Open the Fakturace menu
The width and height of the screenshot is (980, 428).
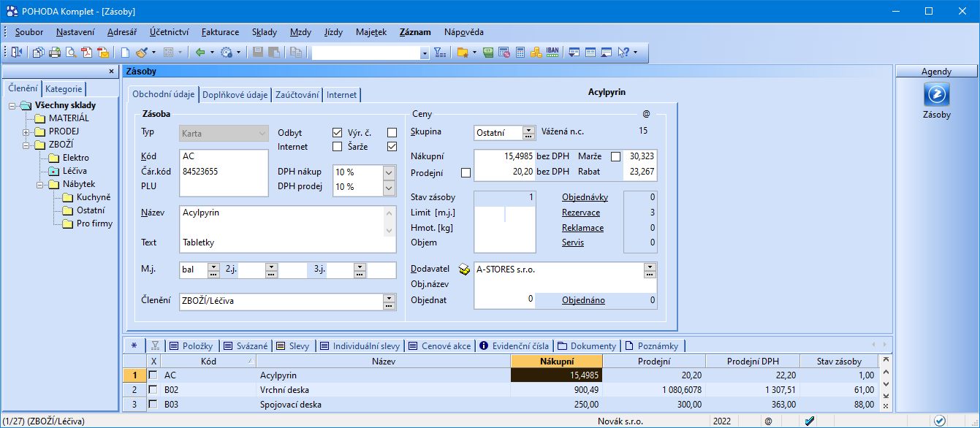pyautogui.click(x=220, y=32)
